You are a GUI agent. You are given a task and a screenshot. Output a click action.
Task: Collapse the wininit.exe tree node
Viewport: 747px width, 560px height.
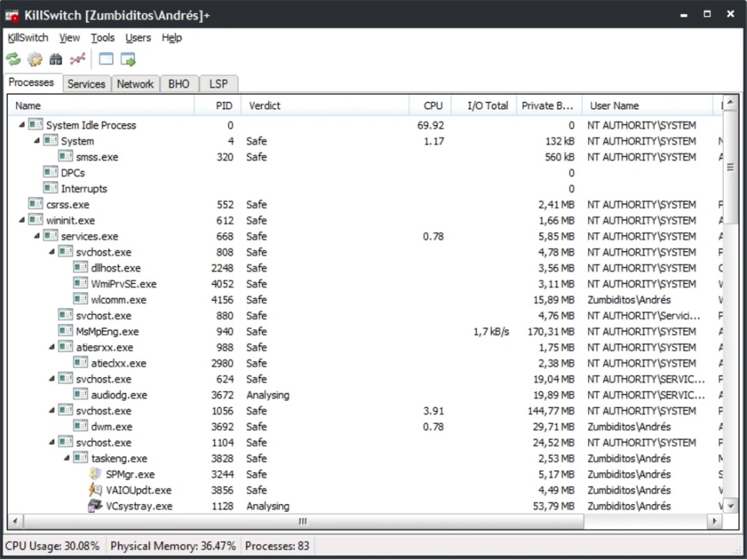pos(22,220)
